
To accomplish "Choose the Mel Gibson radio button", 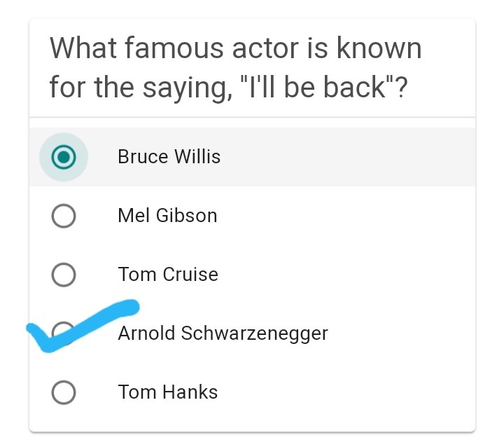I will [x=64, y=216].
